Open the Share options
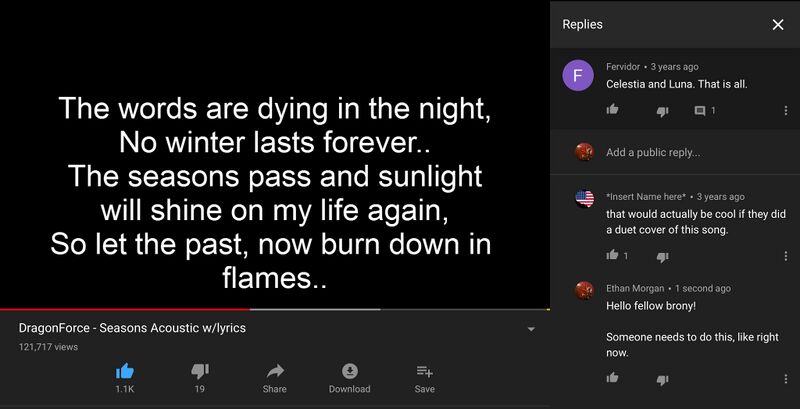Image resolution: width=800 pixels, height=409 pixels. click(275, 371)
